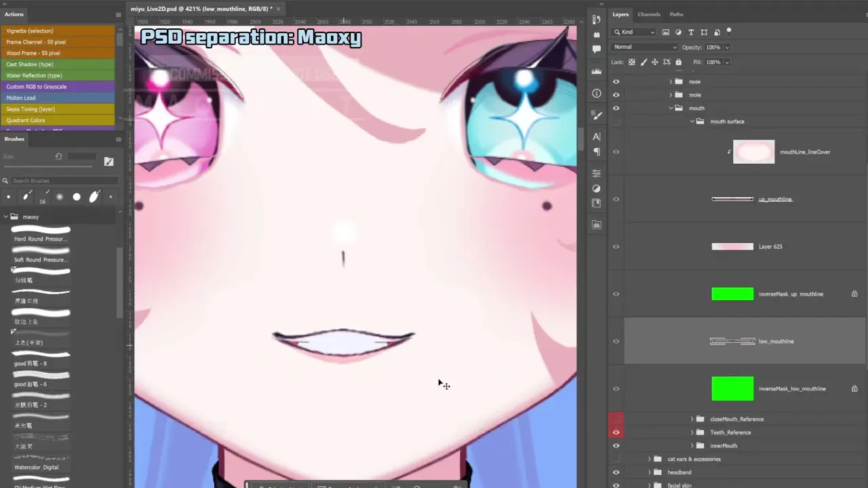
Task: Filter layers by pixel layer icon
Action: (666, 32)
